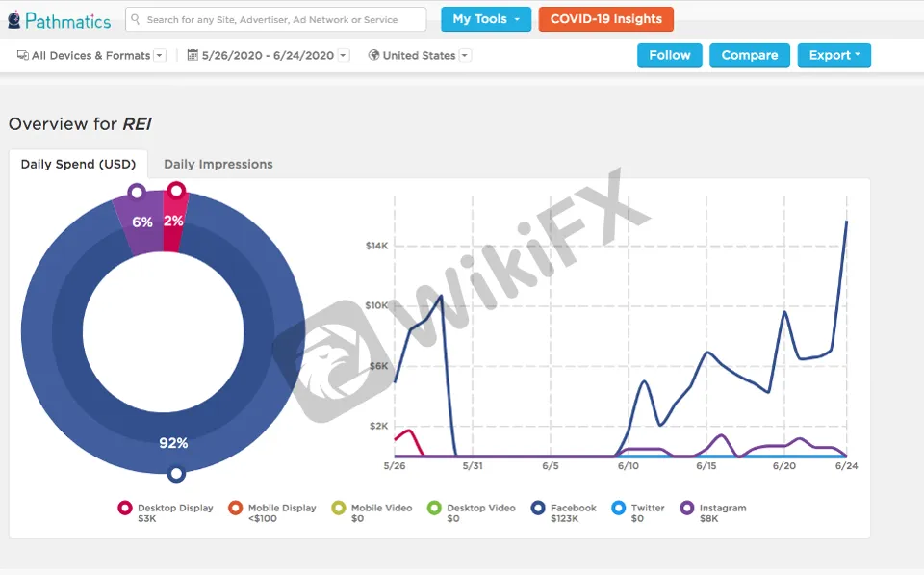Toggle the Desktop Video legend marker
This screenshot has height=575, width=924.
[x=434, y=508]
